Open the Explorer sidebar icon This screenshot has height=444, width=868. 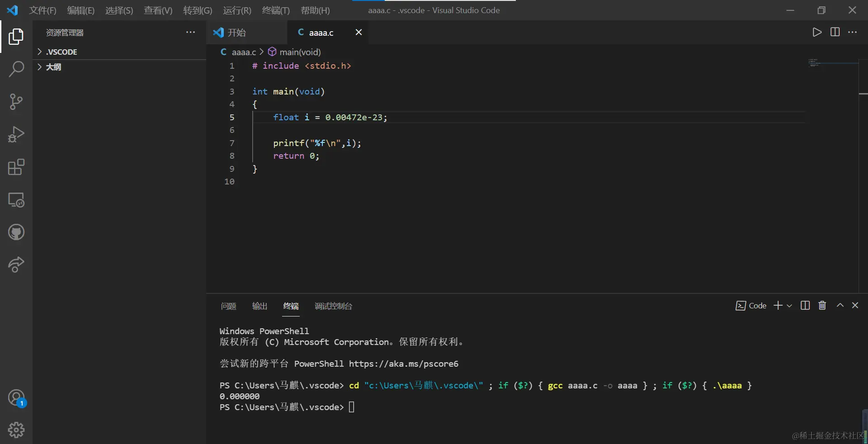pos(16,37)
